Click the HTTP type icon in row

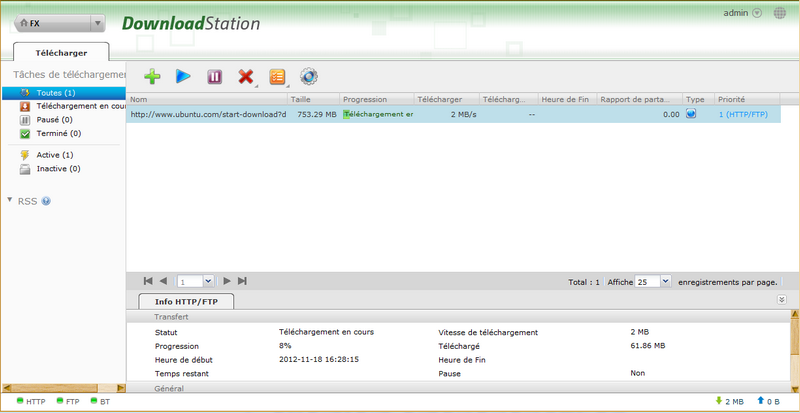tap(691, 114)
